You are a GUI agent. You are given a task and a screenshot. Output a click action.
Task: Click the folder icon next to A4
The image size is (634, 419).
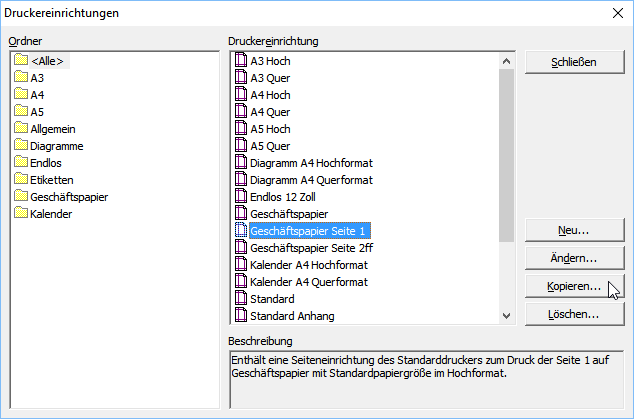[21, 94]
